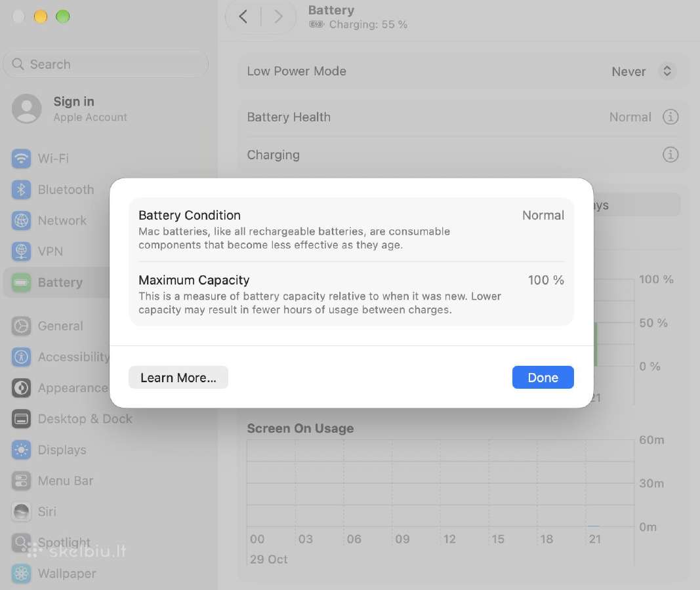Open the Low Power Mode dropdown
700x590 pixels.
point(667,71)
